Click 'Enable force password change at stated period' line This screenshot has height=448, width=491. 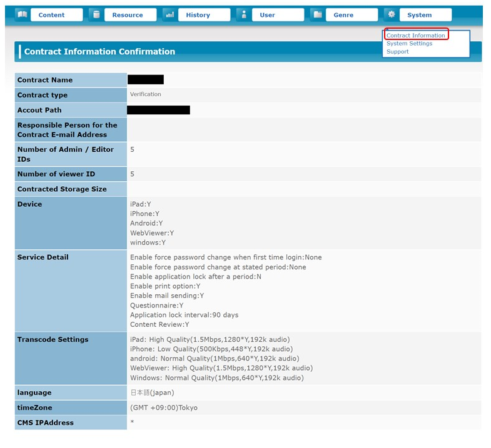click(x=218, y=267)
